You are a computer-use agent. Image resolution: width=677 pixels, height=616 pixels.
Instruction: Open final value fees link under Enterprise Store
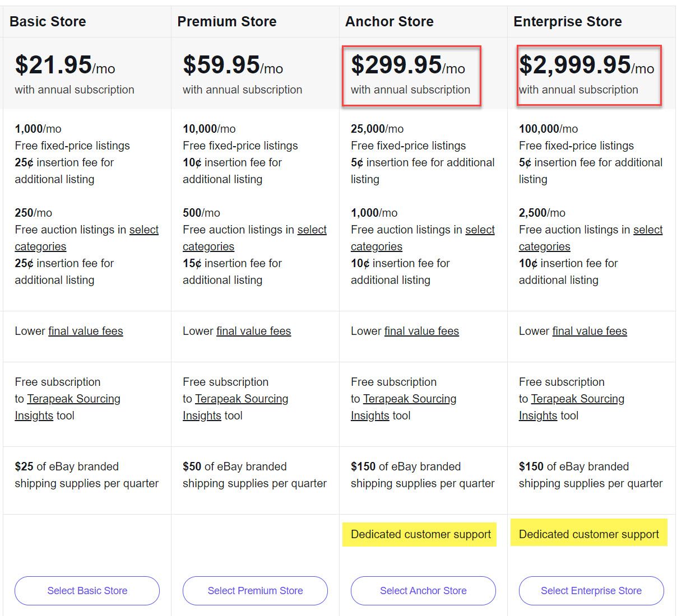tap(590, 331)
